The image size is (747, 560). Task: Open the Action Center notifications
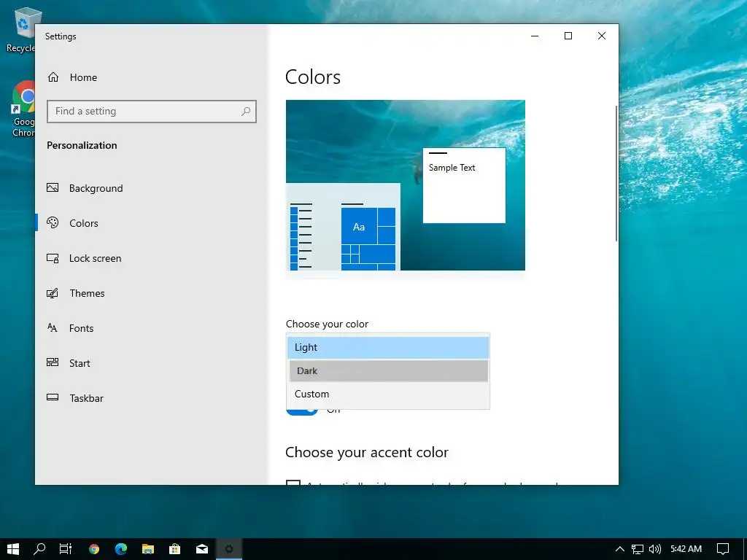pos(723,549)
